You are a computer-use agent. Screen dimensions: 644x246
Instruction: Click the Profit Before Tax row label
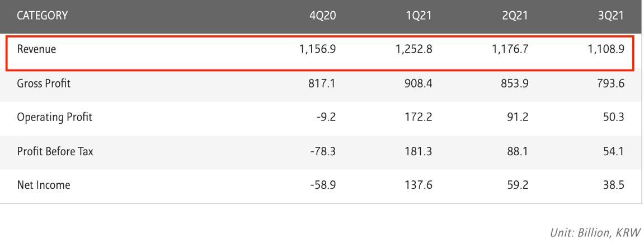[x=55, y=151]
